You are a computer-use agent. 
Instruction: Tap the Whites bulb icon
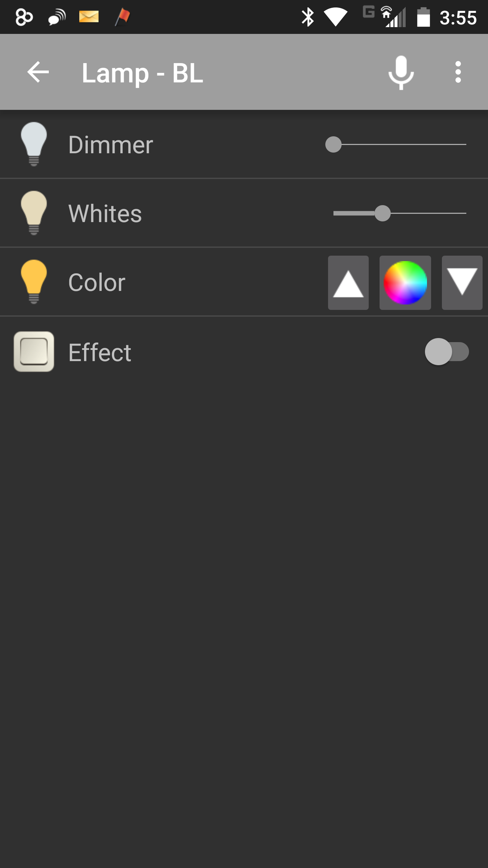point(34,213)
